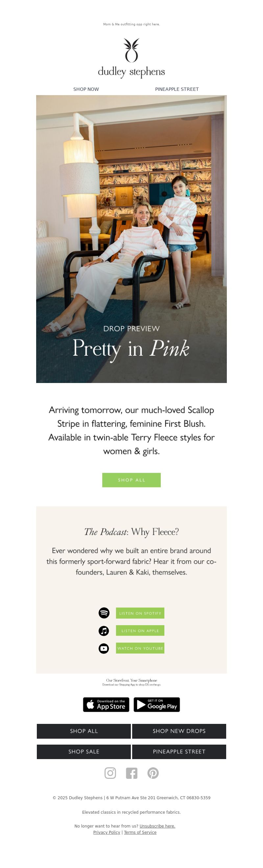Click the dark SHOP SALE button
The image size is (263, 868).
pyautogui.click(x=84, y=752)
